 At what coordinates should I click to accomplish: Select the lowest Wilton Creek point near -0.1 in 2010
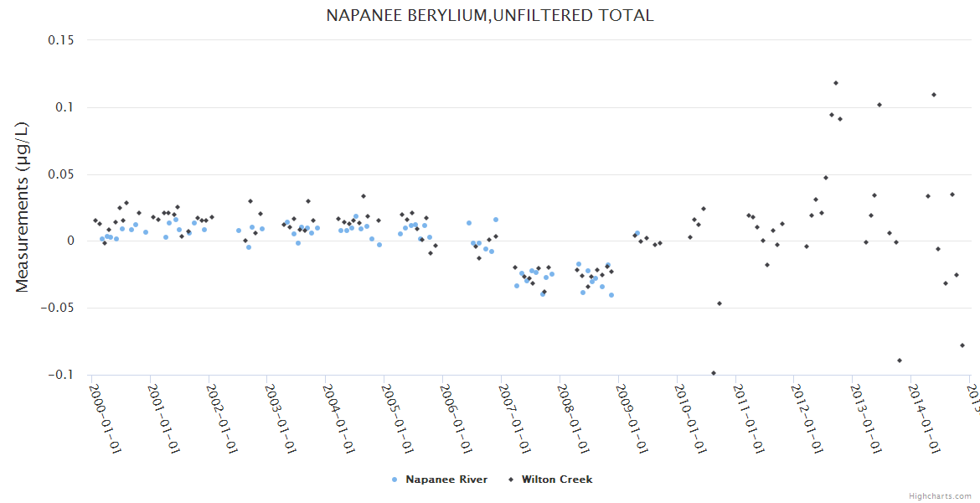click(714, 373)
